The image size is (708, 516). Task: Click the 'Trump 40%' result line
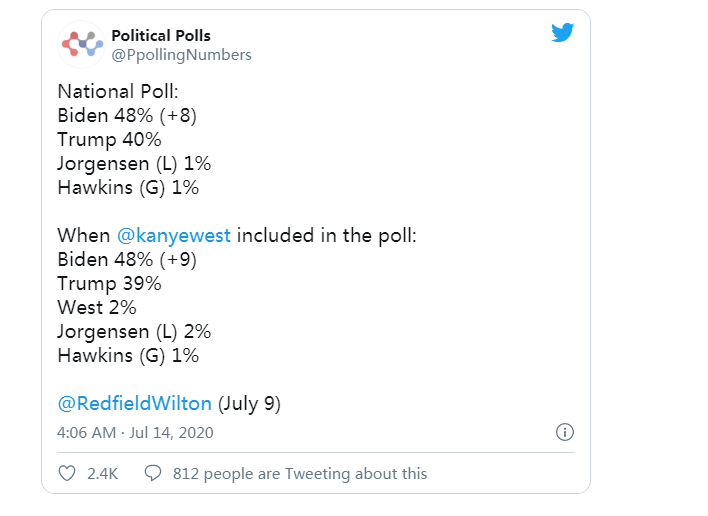coord(109,139)
